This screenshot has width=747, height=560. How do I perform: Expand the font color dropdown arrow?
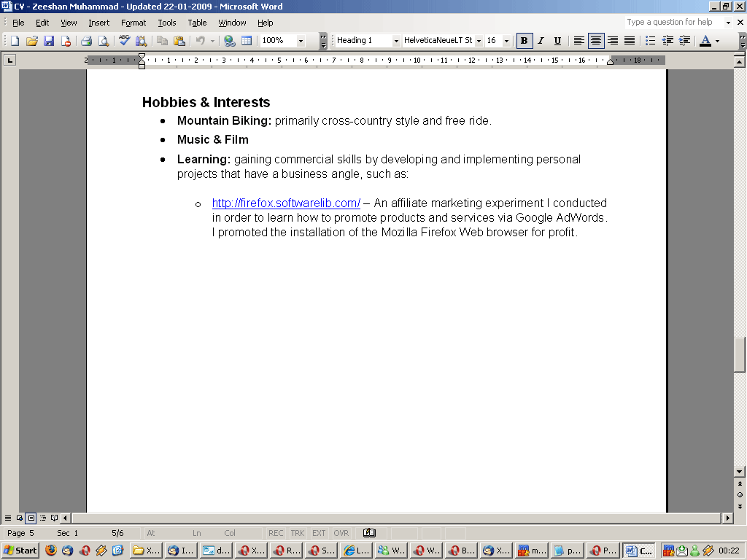pyautogui.click(x=718, y=41)
